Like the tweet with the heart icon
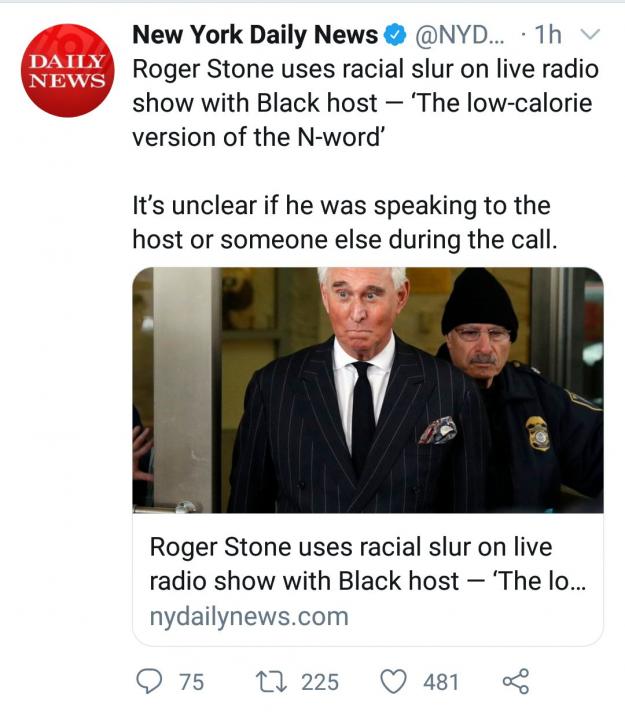 click(x=394, y=682)
